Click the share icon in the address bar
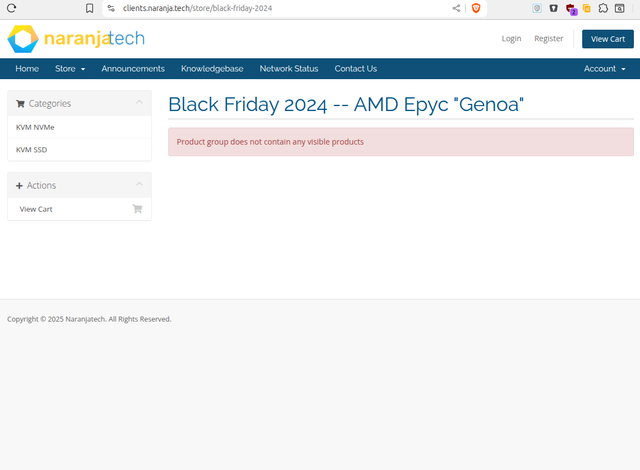The height and width of the screenshot is (470, 640). (457, 8)
